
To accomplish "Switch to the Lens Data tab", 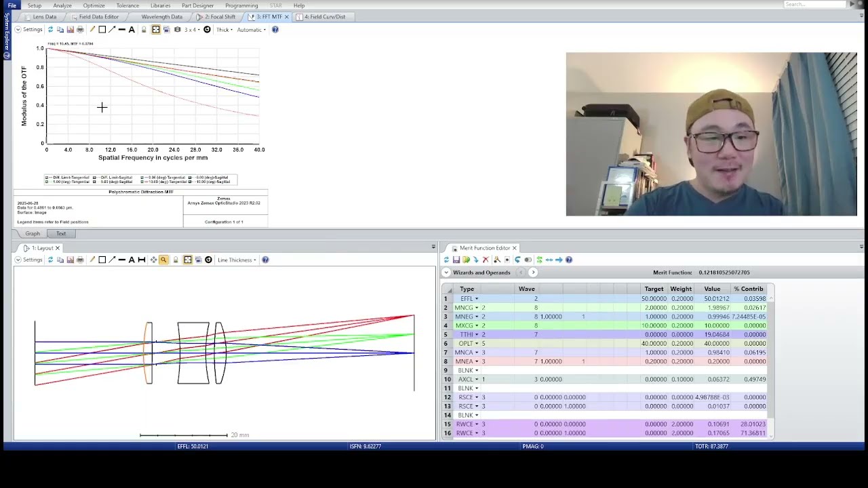I will (x=40, y=16).
